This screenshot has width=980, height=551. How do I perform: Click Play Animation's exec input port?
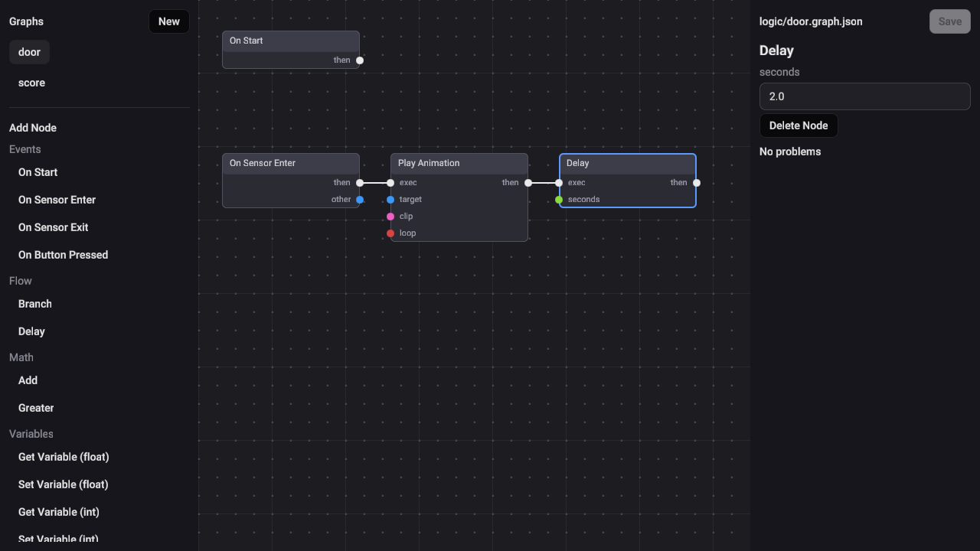(390, 183)
